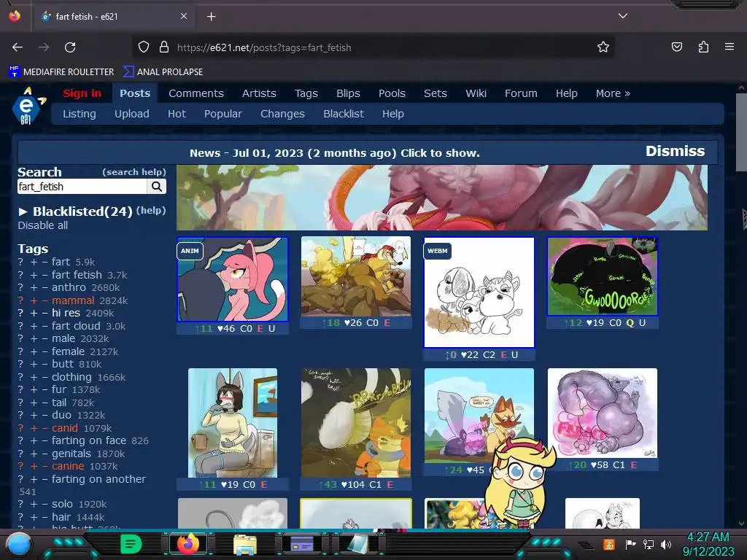Switch to the Posts tab
Viewport: 747px width, 560px height.
click(x=135, y=93)
